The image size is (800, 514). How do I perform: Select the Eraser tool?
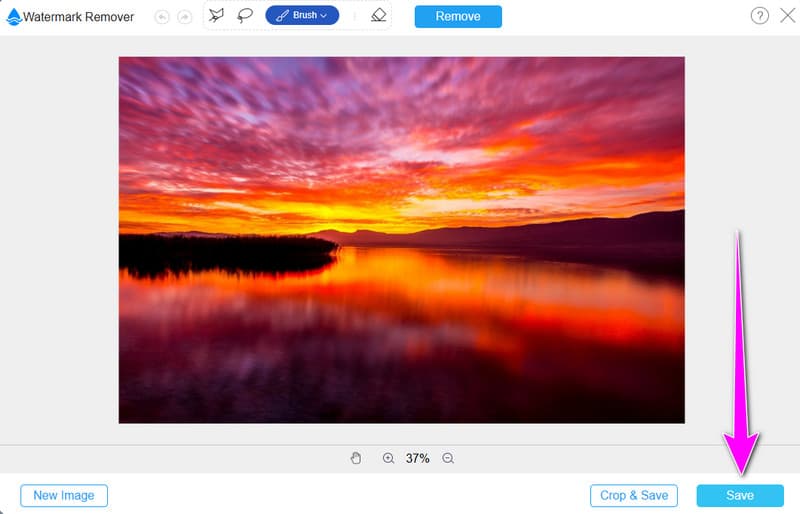click(377, 16)
